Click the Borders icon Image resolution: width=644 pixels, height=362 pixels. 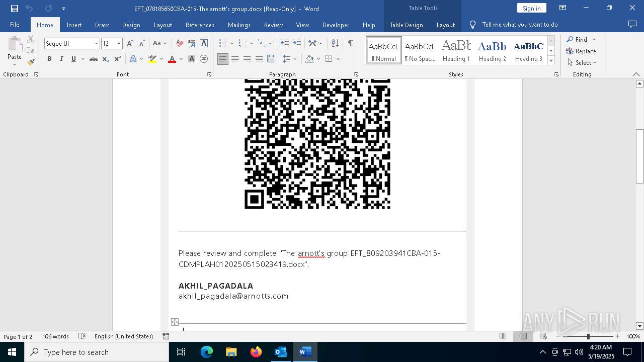329,59
